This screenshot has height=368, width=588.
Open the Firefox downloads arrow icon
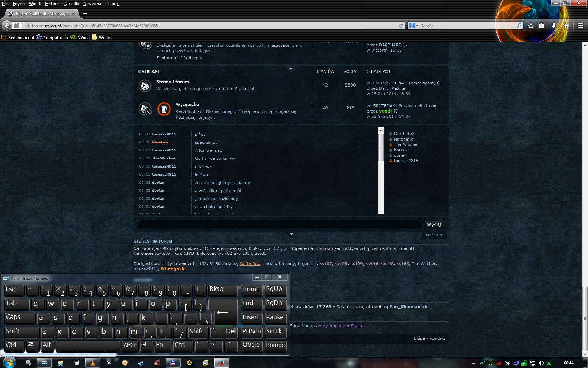553,26
